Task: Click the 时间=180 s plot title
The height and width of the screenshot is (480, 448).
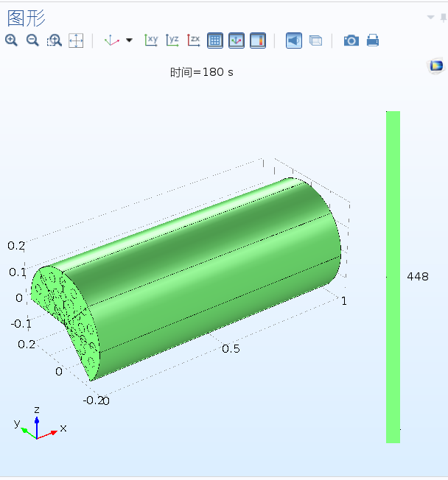Action: tap(202, 73)
